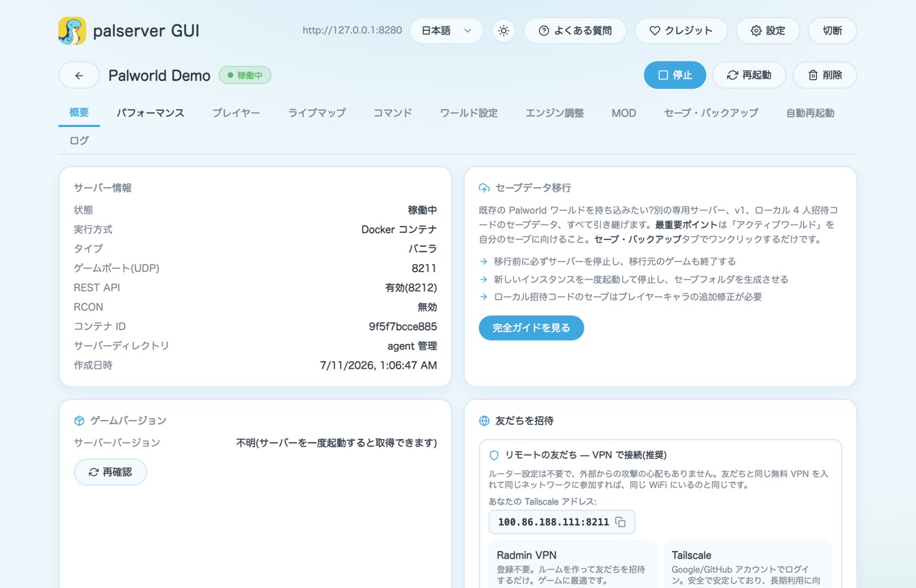This screenshot has width=916, height=588.
Task: Restart the server with 再起動
Action: (x=749, y=75)
